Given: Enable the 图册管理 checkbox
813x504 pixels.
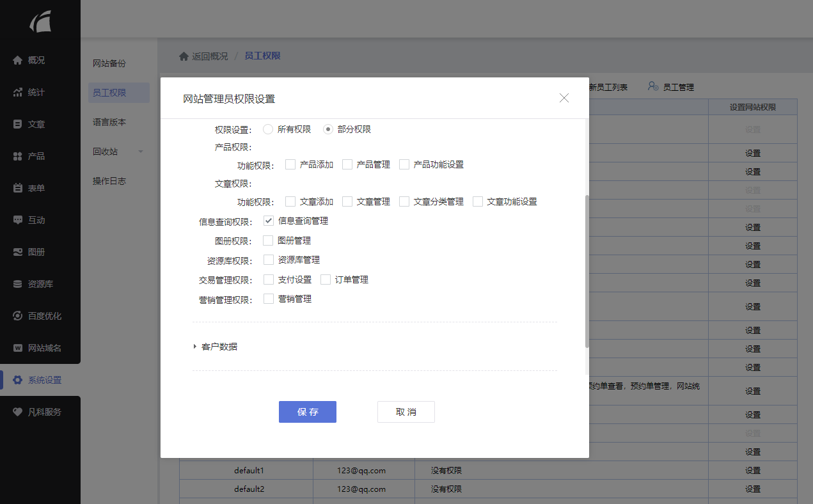Looking at the screenshot, I should (x=269, y=240).
